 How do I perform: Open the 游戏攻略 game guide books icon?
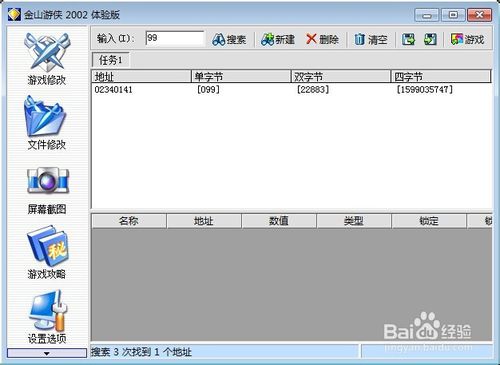pos(47,252)
